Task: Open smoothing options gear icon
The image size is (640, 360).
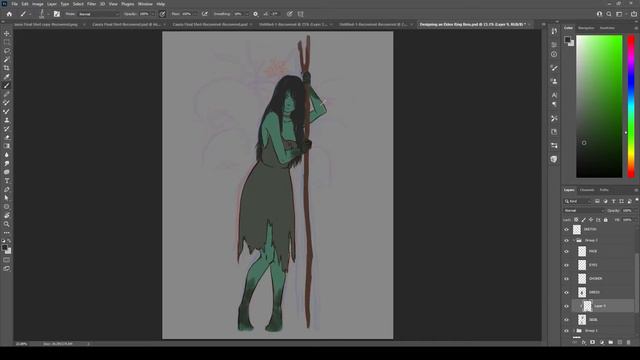Action: coord(256,14)
